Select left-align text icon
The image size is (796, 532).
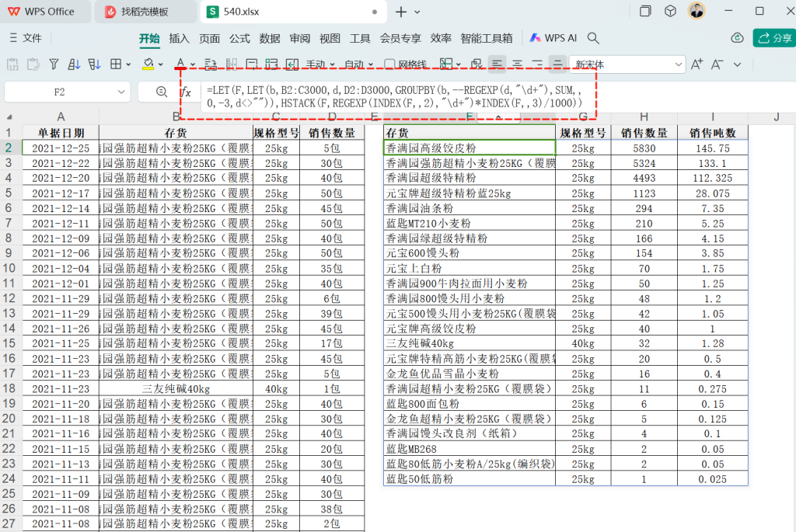[x=497, y=64]
